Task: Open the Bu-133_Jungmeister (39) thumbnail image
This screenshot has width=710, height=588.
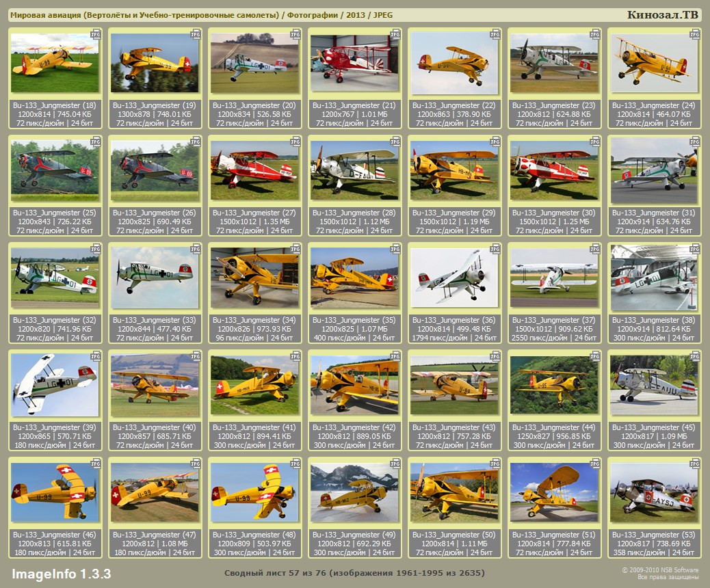Action: [x=55, y=386]
